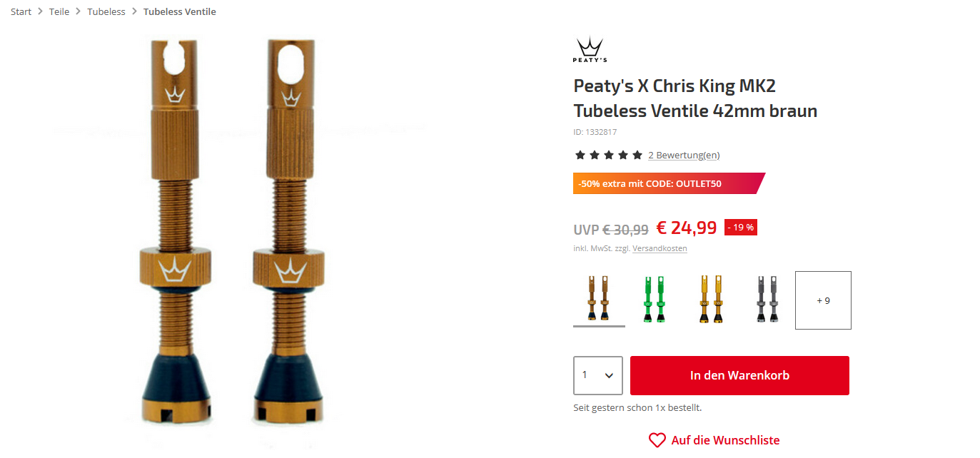The height and width of the screenshot is (458, 980).
Task: Click the heart wishlist icon
Action: coord(657,440)
